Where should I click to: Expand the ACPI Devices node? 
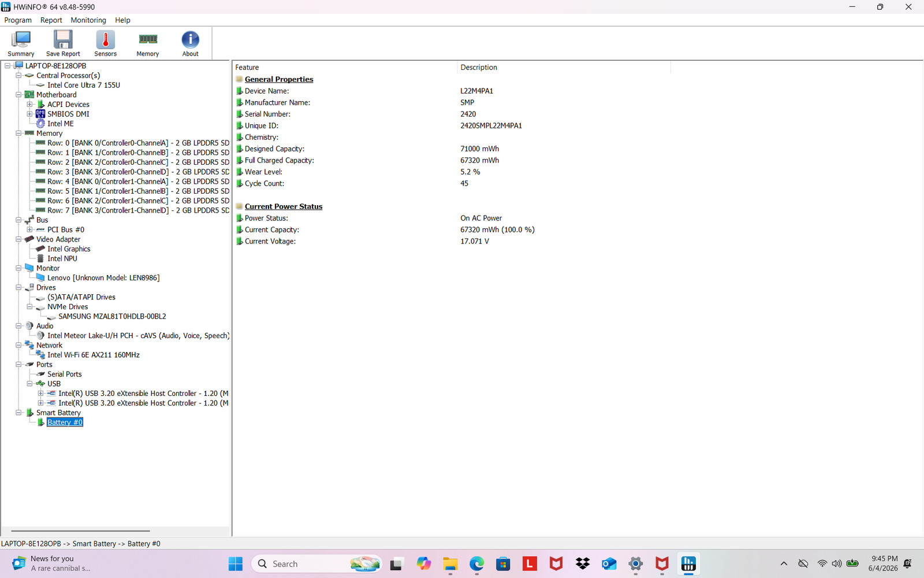[29, 105]
